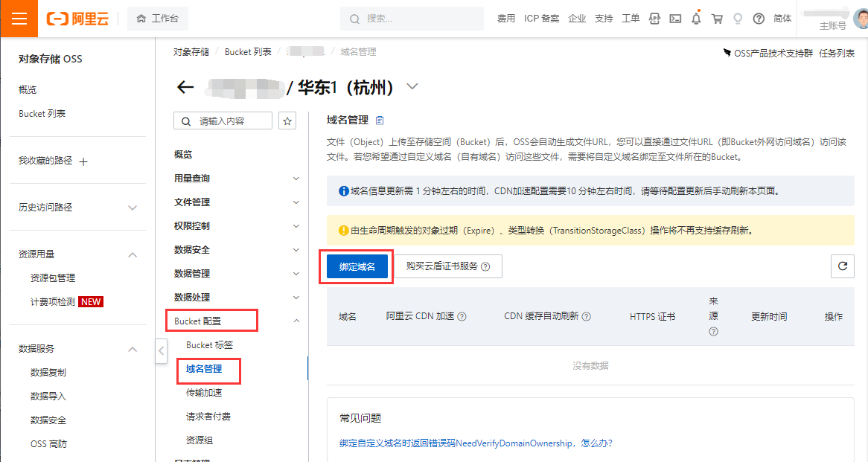
Task: Open Bucket 列表 in left sidebar
Action: pos(42,114)
